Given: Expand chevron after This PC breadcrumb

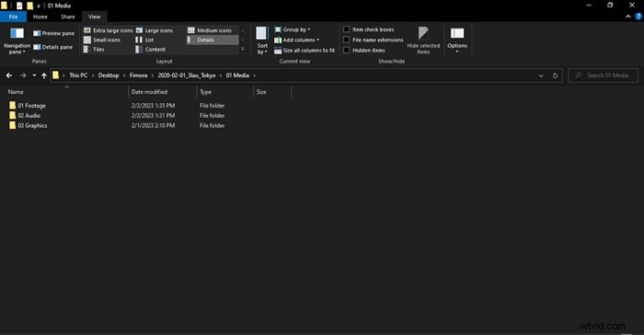Looking at the screenshot, I should 93,75.
